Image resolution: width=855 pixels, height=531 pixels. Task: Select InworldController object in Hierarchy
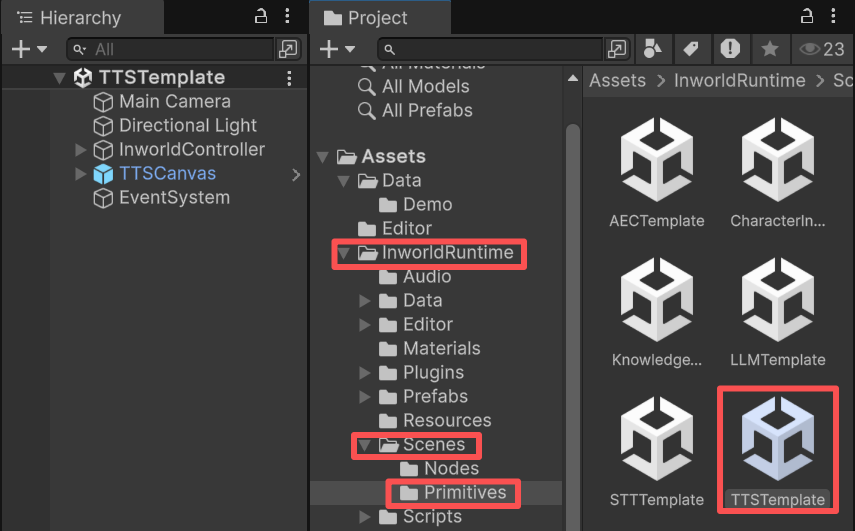click(x=192, y=149)
